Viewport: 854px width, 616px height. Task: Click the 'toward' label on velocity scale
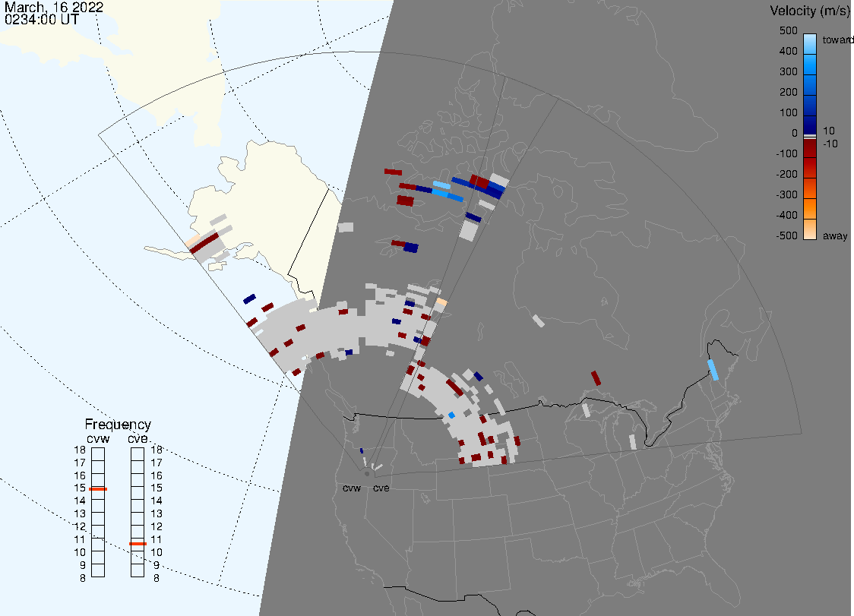(x=837, y=39)
